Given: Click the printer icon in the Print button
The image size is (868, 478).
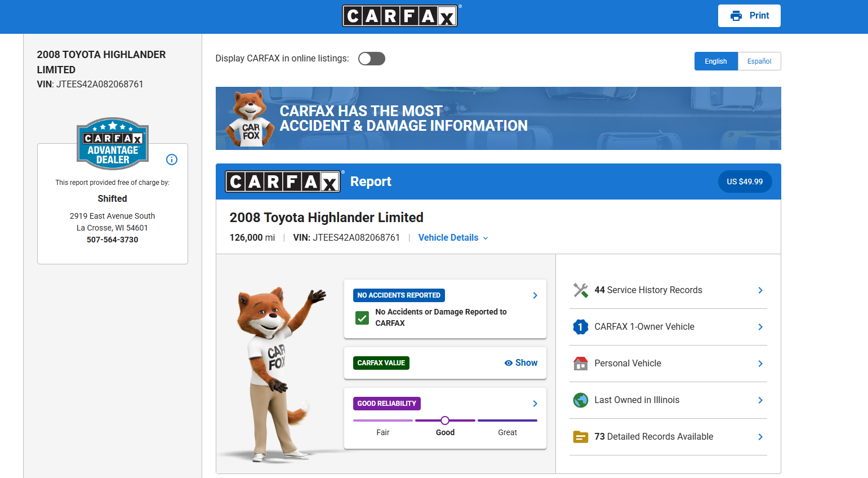Looking at the screenshot, I should pyautogui.click(x=736, y=16).
